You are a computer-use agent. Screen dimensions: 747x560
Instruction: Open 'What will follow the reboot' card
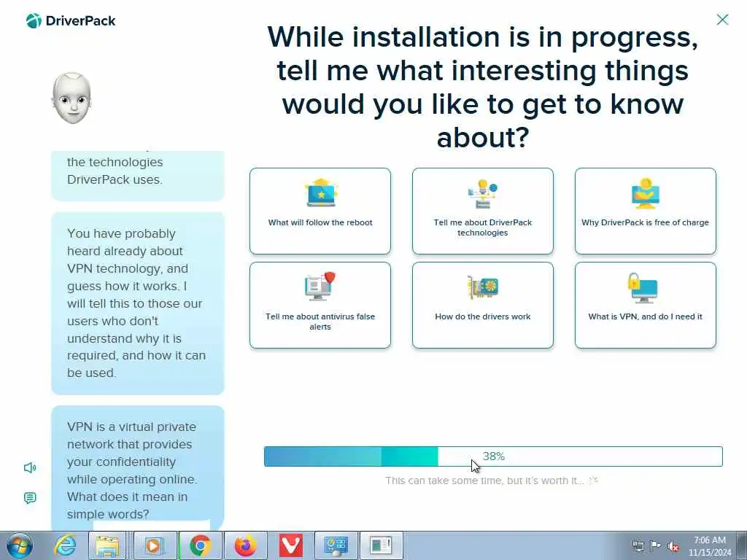coord(320,211)
